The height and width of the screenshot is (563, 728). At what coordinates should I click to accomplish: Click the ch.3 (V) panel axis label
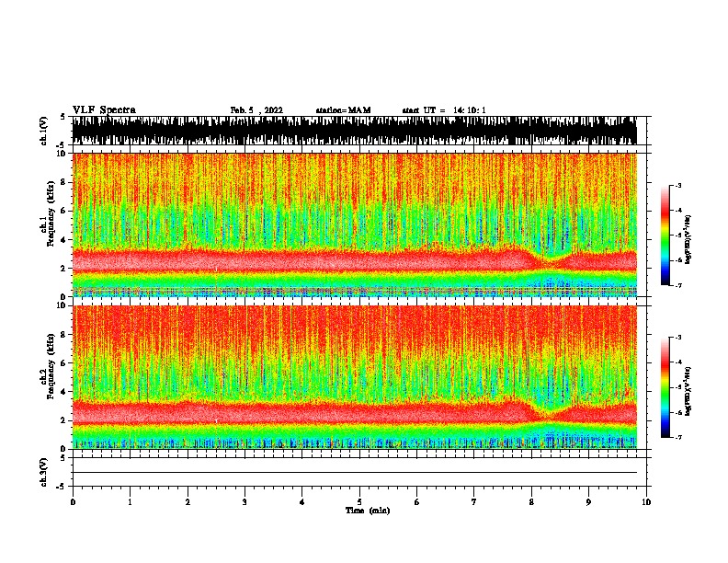click(44, 472)
